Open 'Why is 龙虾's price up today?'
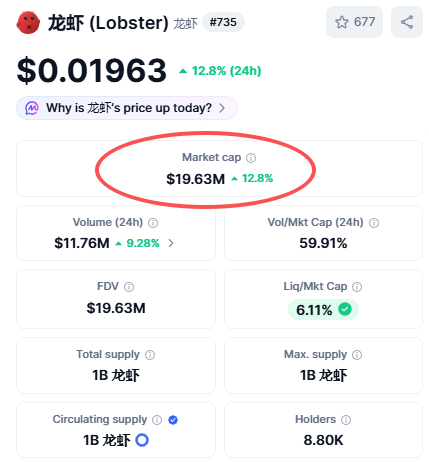 click(x=127, y=108)
